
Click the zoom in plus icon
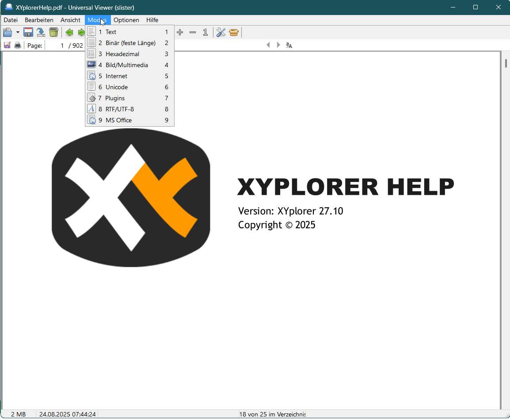180,32
